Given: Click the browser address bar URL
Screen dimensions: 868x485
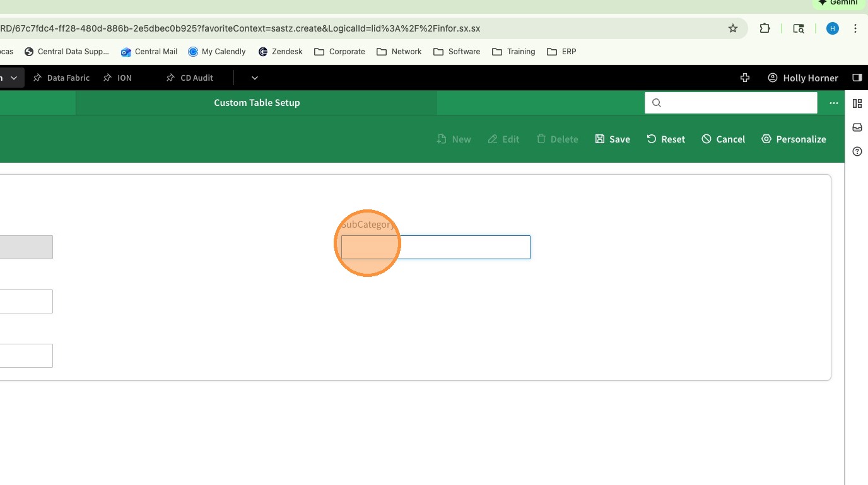Looking at the screenshot, I should click(240, 28).
